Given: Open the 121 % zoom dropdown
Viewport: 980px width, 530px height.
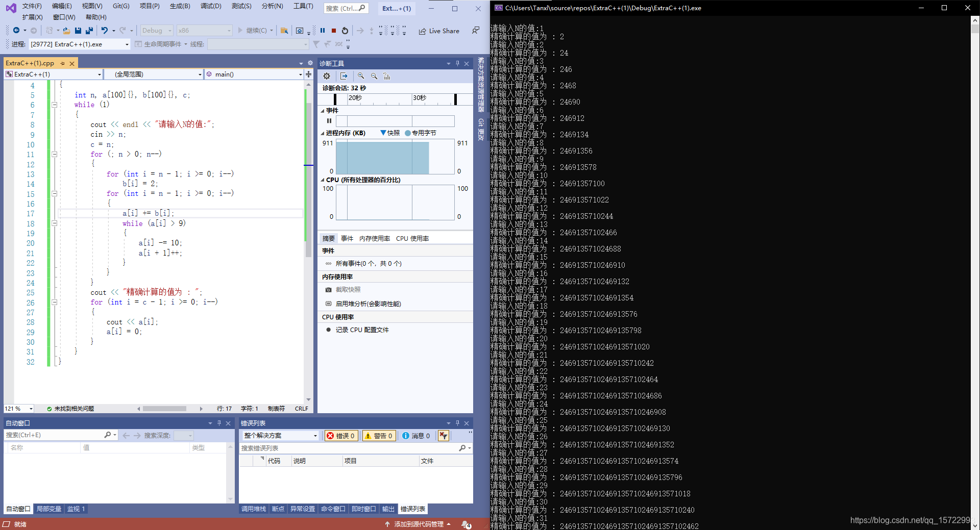Looking at the screenshot, I should tap(19, 409).
